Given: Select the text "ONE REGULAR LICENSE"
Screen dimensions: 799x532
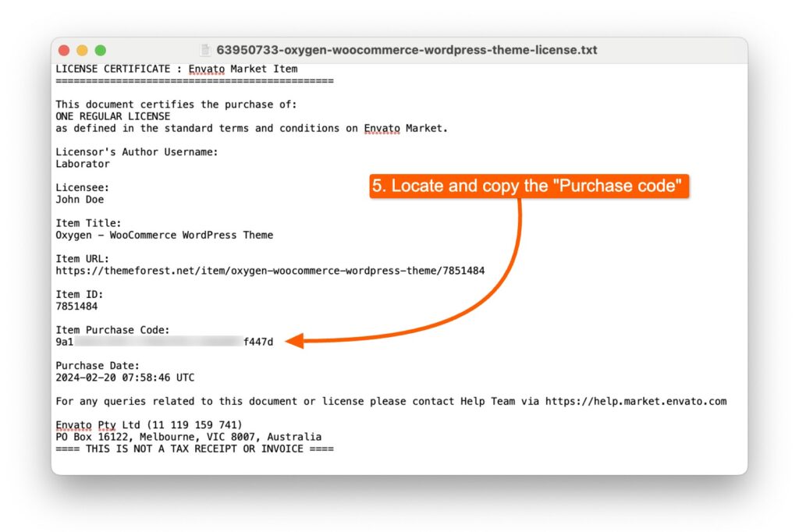Looking at the screenshot, I should pyautogui.click(x=112, y=116).
